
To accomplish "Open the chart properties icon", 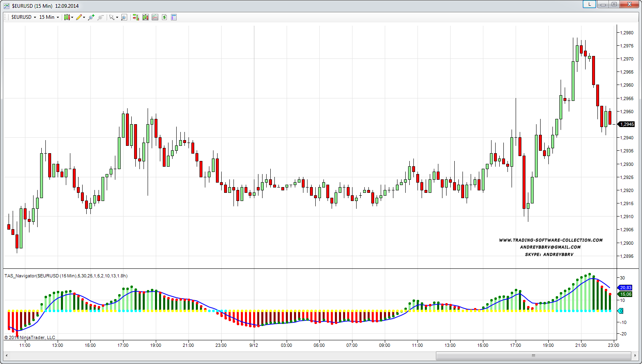I will pos(174,17).
